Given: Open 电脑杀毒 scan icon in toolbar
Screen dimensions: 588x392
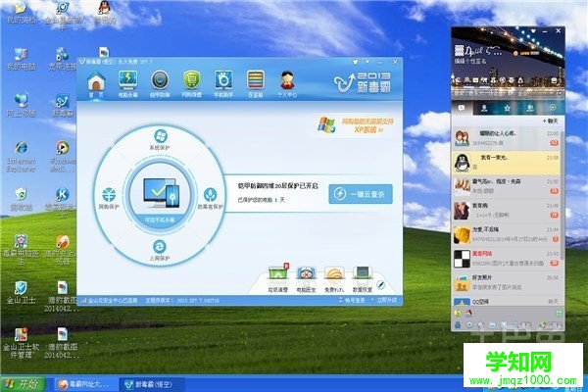Looking at the screenshot, I should (x=127, y=84).
